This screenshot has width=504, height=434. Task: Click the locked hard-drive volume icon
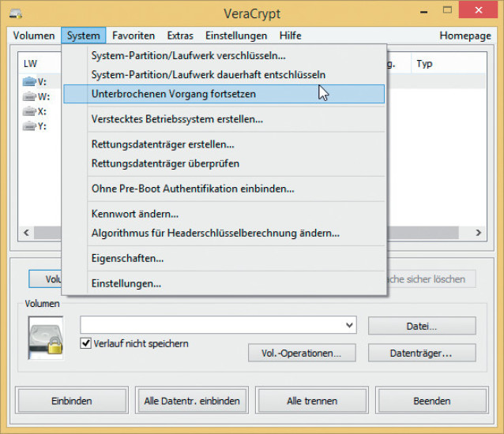click(46, 338)
